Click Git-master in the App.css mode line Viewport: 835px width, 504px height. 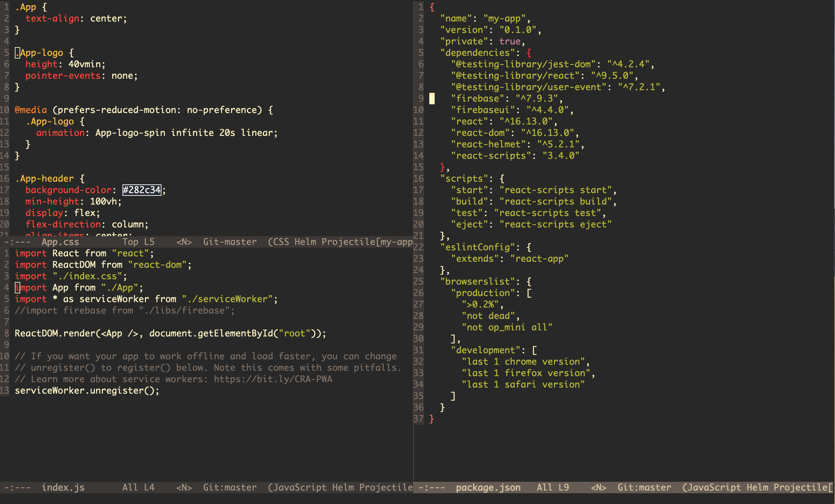pyautogui.click(x=229, y=242)
